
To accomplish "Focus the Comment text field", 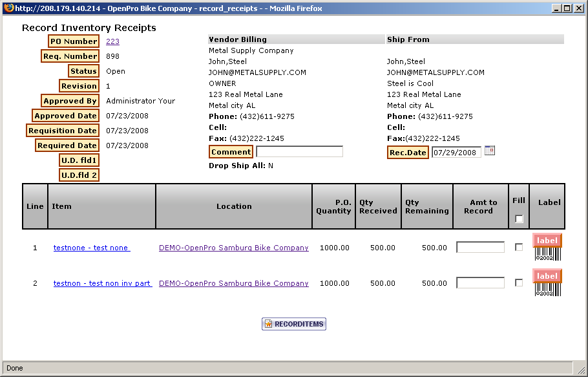I will 299,152.
